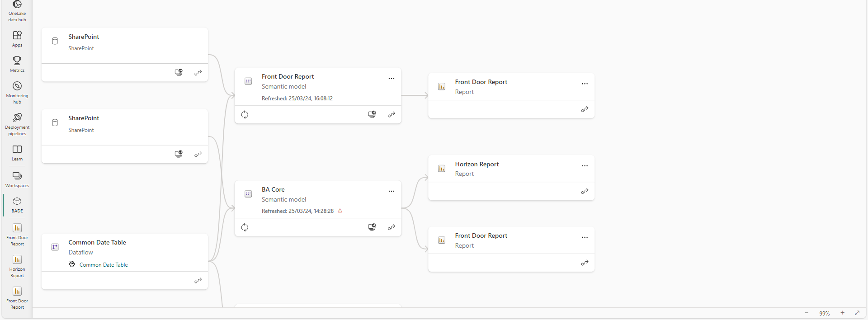868x320 pixels.
Task: Go to Metrics in the sidebar
Action: click(17, 64)
